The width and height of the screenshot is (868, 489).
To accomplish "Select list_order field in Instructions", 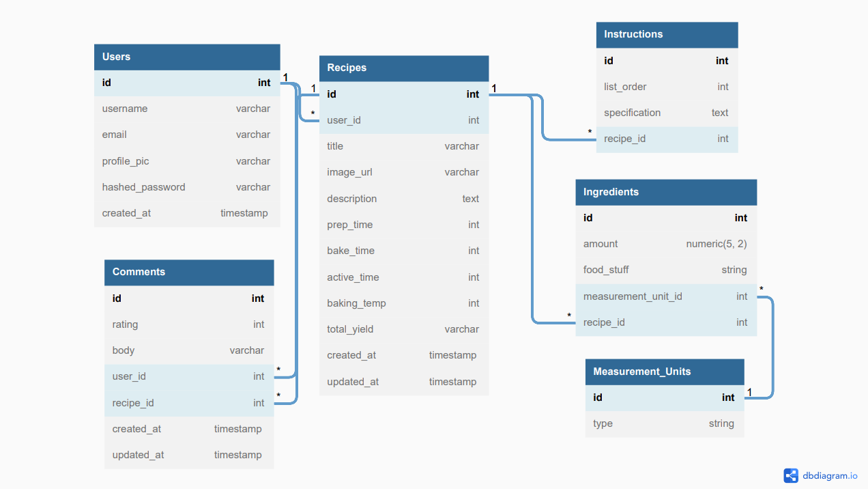I will [x=667, y=87].
